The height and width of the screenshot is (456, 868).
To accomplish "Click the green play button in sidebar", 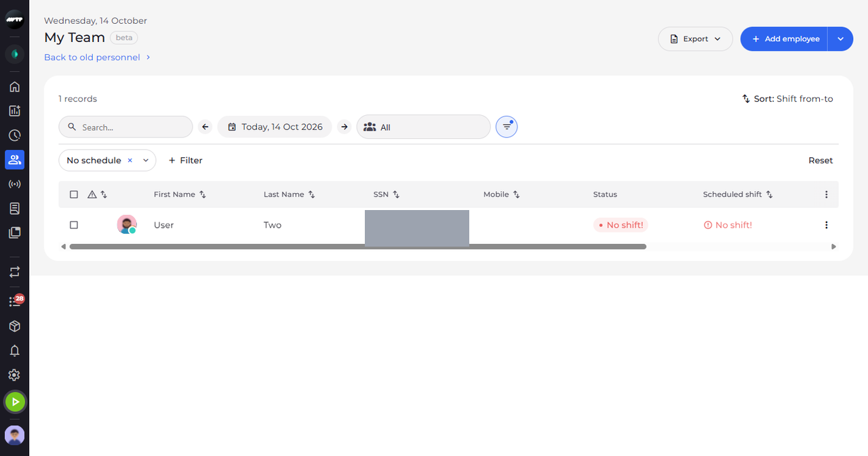I will click(15, 402).
